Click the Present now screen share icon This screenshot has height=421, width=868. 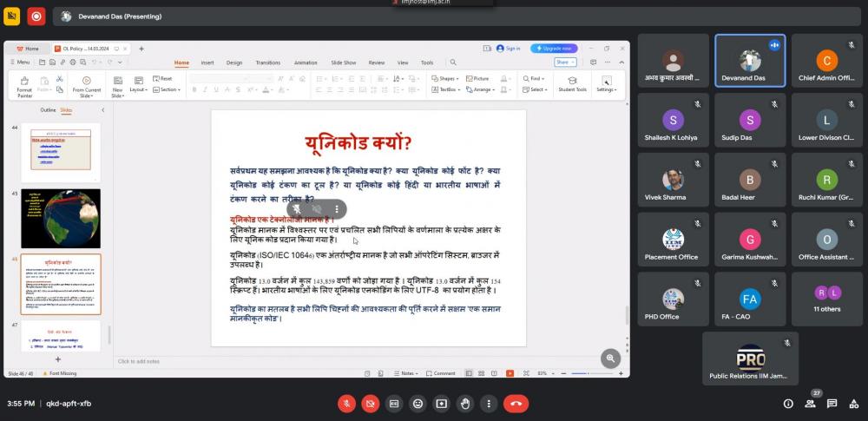click(x=441, y=404)
